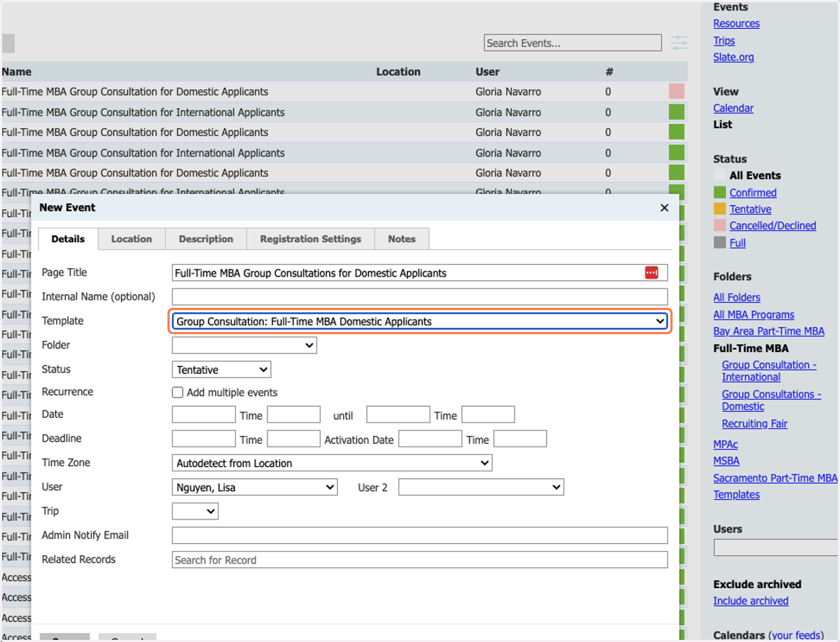Image resolution: width=840 pixels, height=642 pixels.
Task: Click the Activation Date field
Action: coord(430,439)
